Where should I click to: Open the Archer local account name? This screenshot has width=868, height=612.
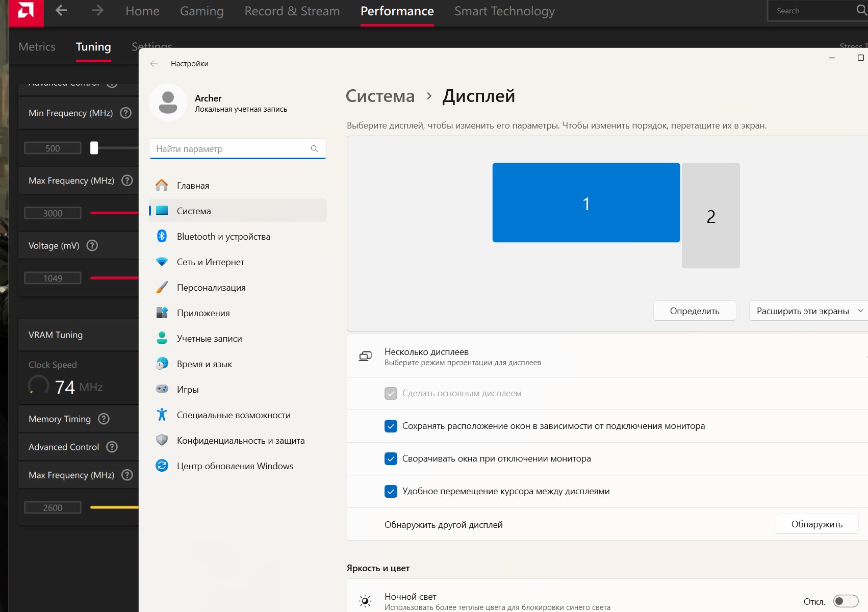pos(208,98)
